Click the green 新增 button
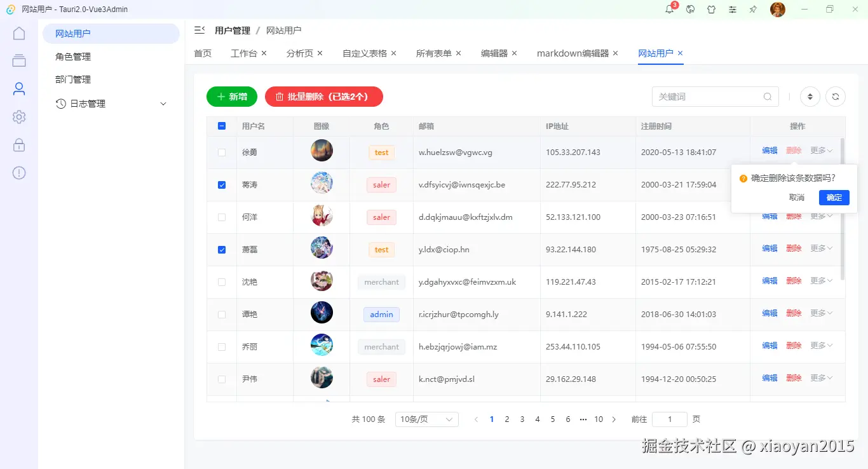The image size is (868, 469). [x=231, y=96]
